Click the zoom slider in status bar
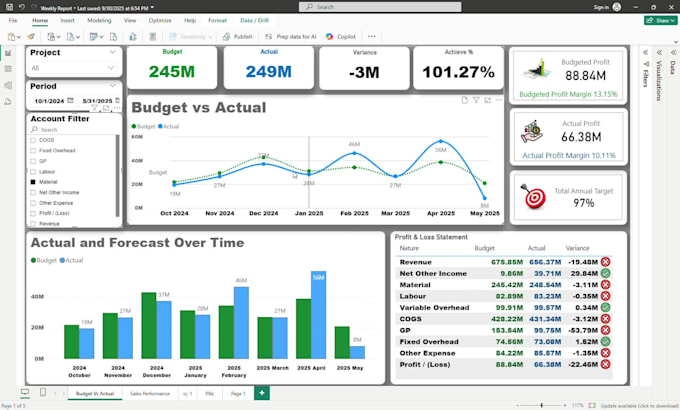The height and width of the screenshot is (410, 680). [542, 406]
